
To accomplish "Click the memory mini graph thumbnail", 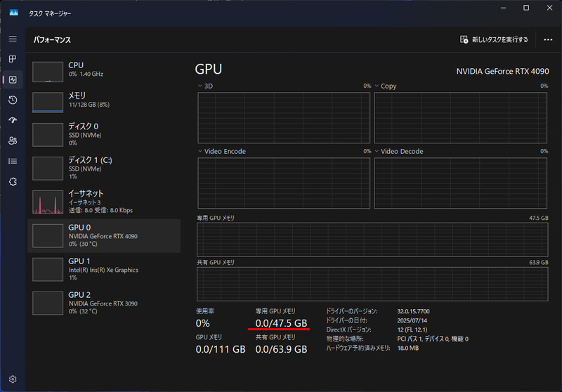I will tap(48, 102).
